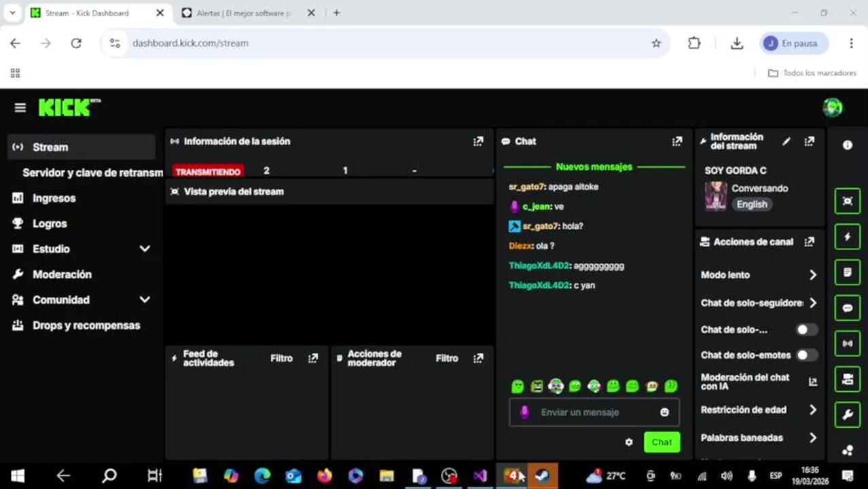Click username Diezx in chat
The image size is (868, 489).
520,246
